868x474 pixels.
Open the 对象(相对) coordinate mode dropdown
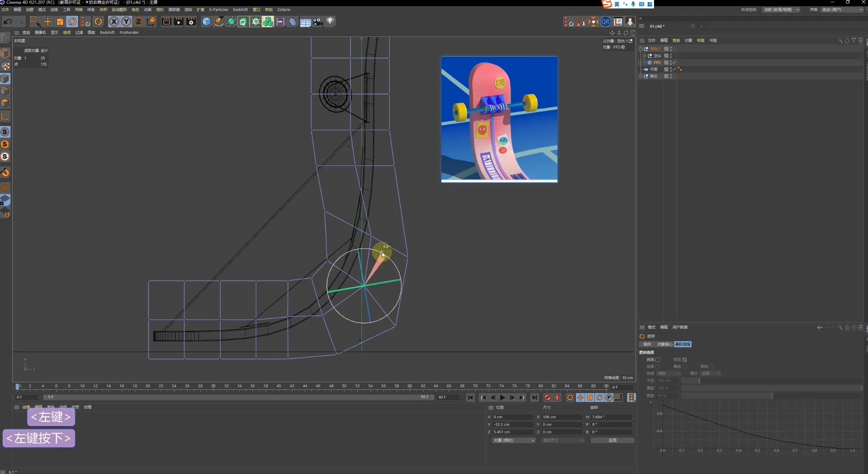[x=514, y=440]
